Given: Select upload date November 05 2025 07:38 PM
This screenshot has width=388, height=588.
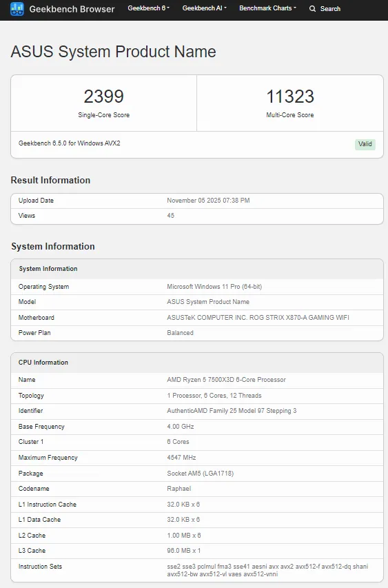Looking at the screenshot, I should pos(208,201).
